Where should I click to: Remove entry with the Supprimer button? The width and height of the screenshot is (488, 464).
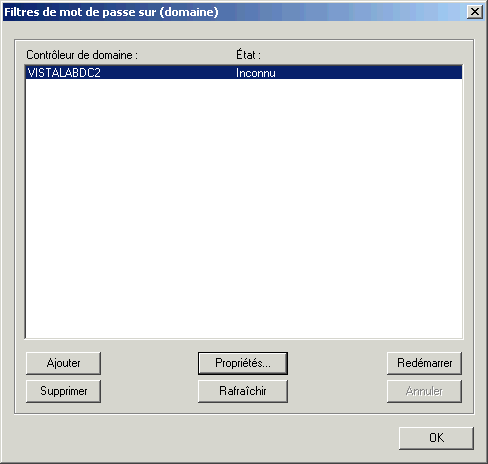click(63, 391)
